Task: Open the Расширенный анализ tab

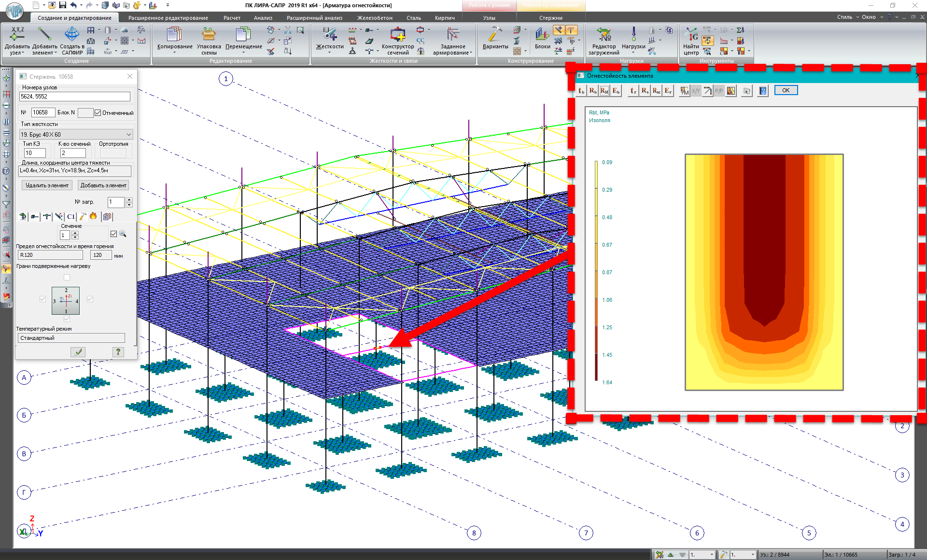Action: 314,18
